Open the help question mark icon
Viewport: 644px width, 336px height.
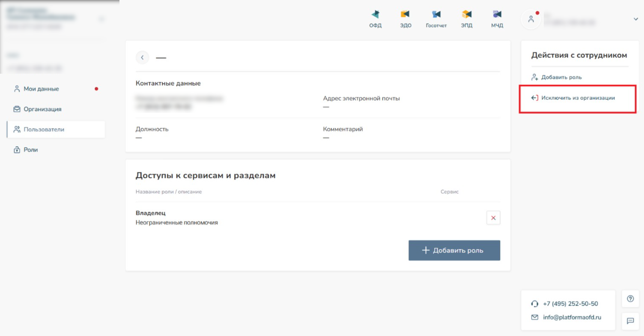point(630,299)
